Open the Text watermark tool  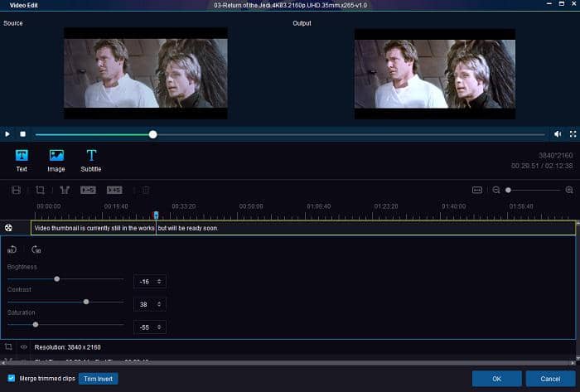[22, 161]
